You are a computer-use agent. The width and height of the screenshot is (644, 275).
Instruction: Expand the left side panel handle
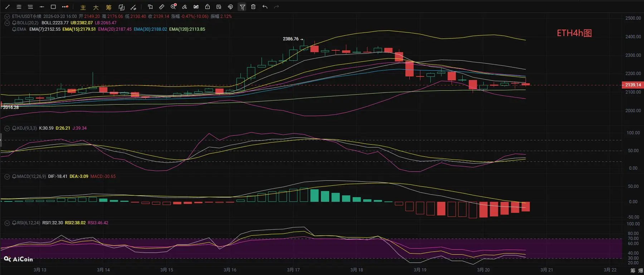pyautogui.click(x=1, y=140)
